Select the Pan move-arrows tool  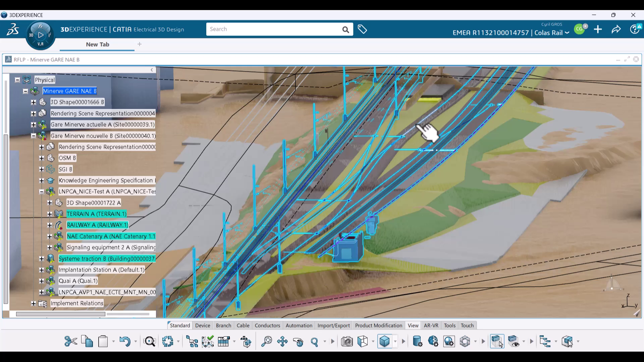(x=282, y=341)
